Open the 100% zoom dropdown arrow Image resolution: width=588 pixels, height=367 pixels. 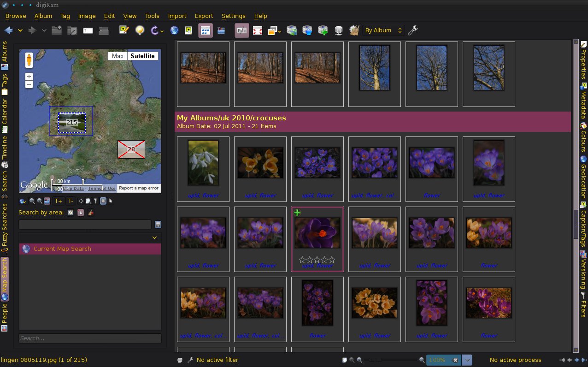[467, 360]
